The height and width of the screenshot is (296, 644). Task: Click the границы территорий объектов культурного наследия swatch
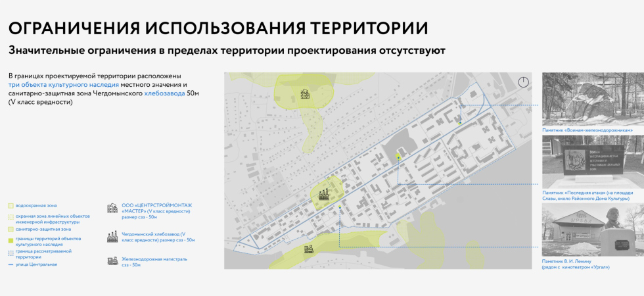(x=11, y=241)
